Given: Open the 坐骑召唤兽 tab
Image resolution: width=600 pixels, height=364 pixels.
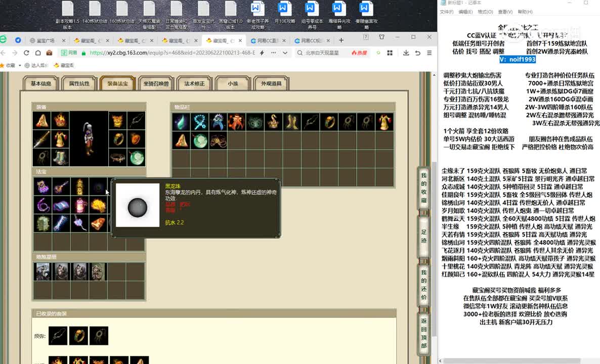Looking at the screenshot, I should click(156, 83).
